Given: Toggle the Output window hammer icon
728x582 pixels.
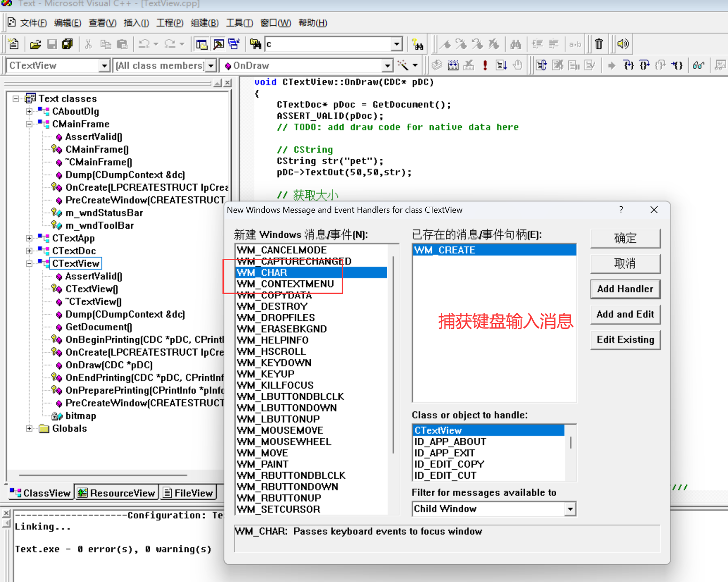Looking at the screenshot, I should 218,44.
